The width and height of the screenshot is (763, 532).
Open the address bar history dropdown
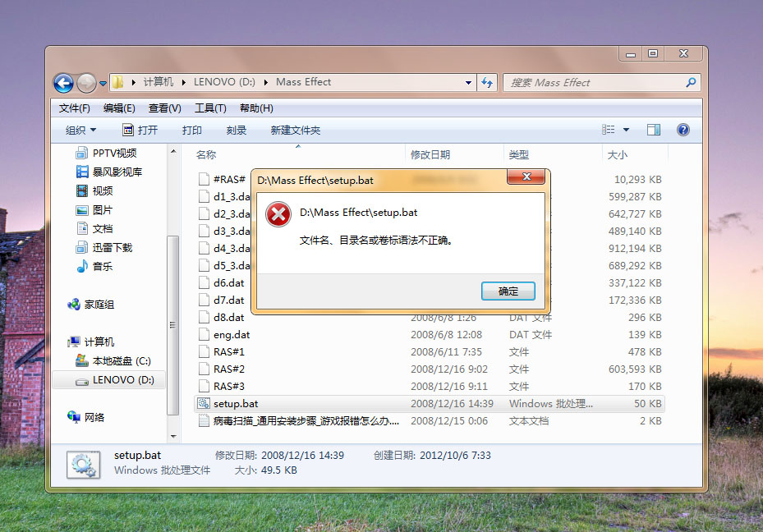468,83
